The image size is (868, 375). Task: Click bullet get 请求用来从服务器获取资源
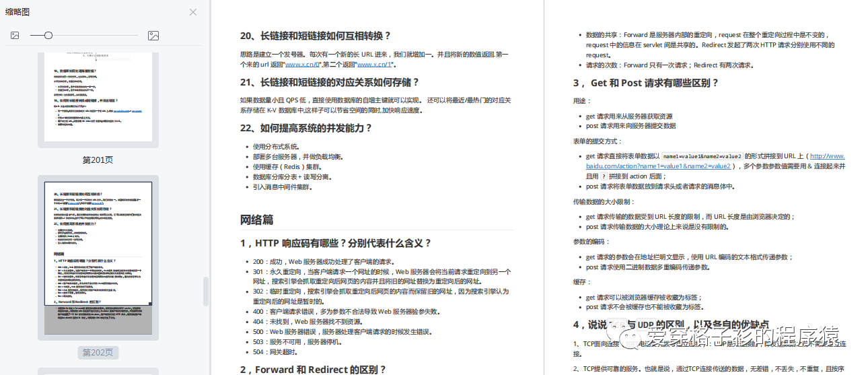[629, 116]
